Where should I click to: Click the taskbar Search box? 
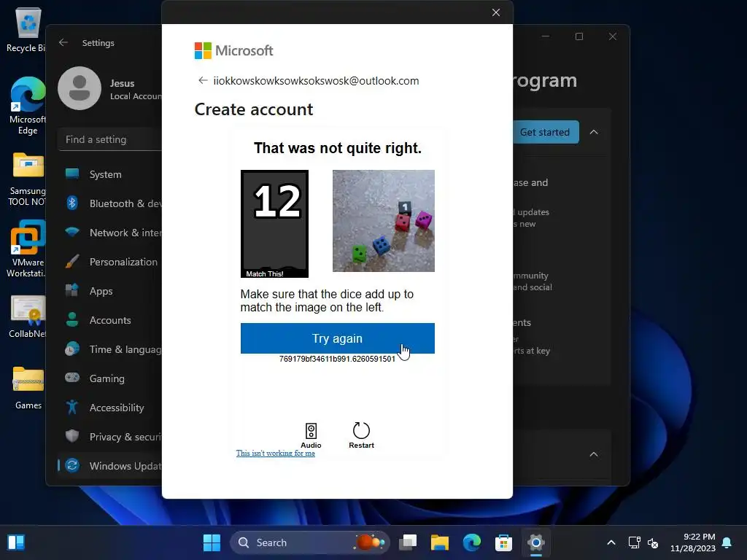click(309, 542)
